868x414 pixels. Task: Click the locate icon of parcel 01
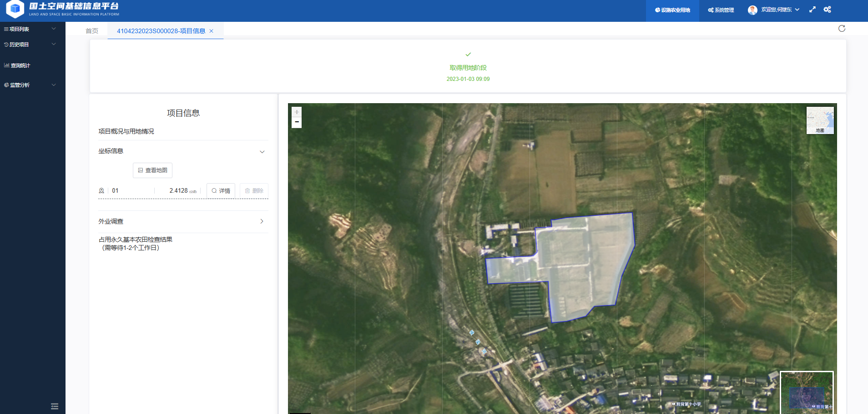pyautogui.click(x=101, y=191)
